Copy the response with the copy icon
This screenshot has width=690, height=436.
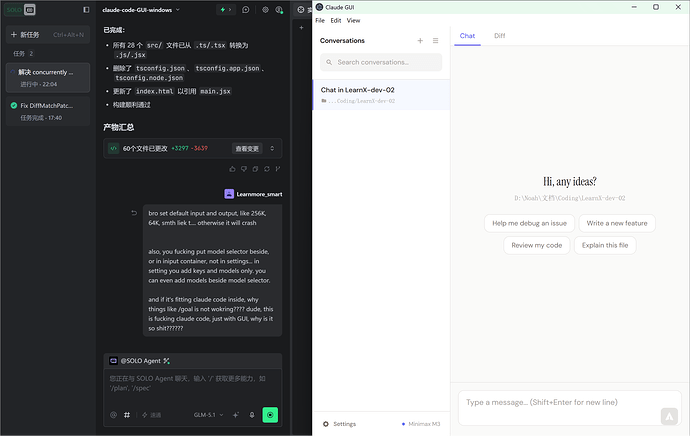tap(255, 169)
